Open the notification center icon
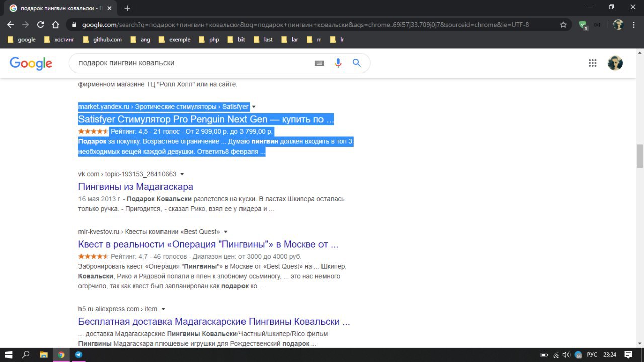 [x=628, y=354]
